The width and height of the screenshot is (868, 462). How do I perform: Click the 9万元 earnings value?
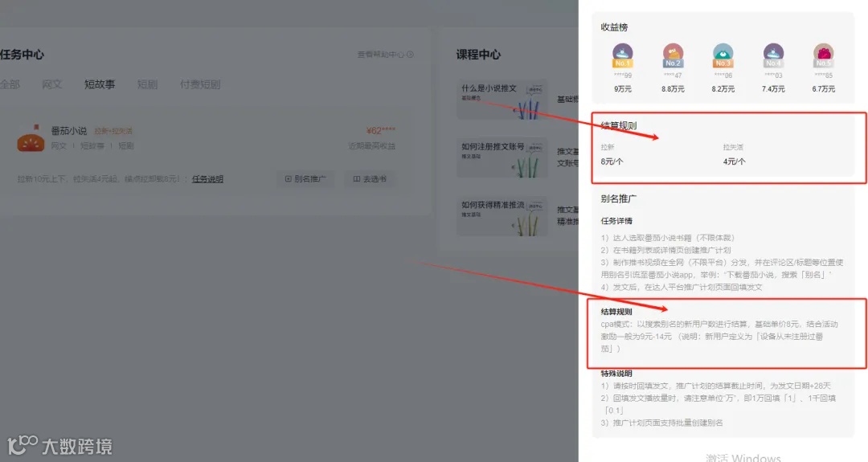(623, 89)
